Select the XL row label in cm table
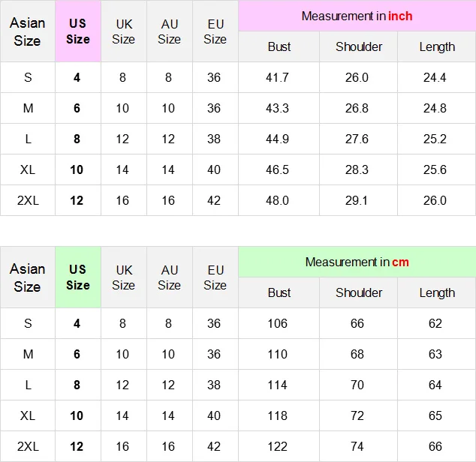 coord(28,415)
